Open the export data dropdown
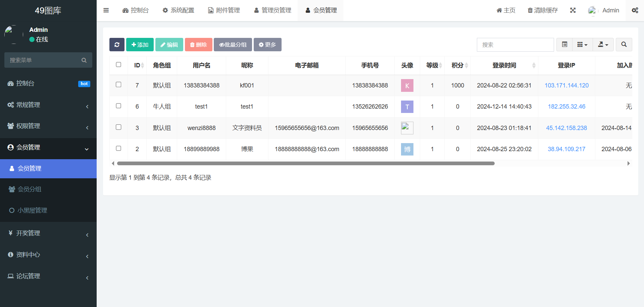This screenshot has width=644, height=307. coord(603,45)
